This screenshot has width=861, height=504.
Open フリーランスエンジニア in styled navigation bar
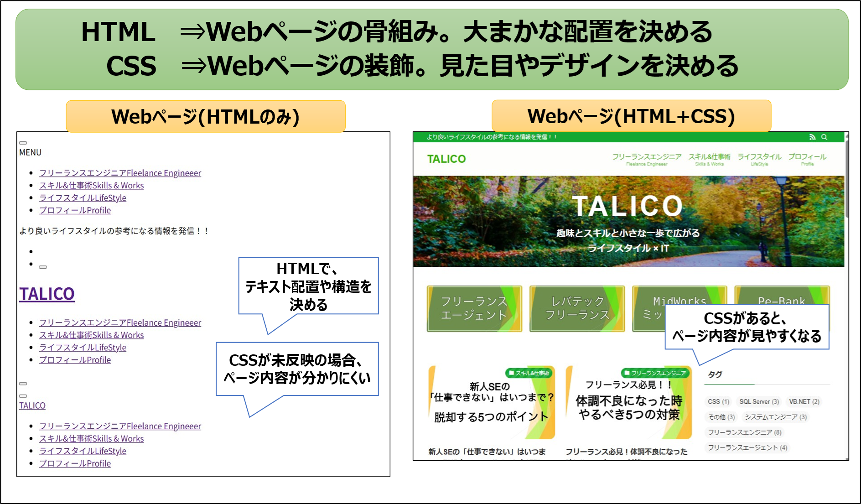tap(646, 159)
